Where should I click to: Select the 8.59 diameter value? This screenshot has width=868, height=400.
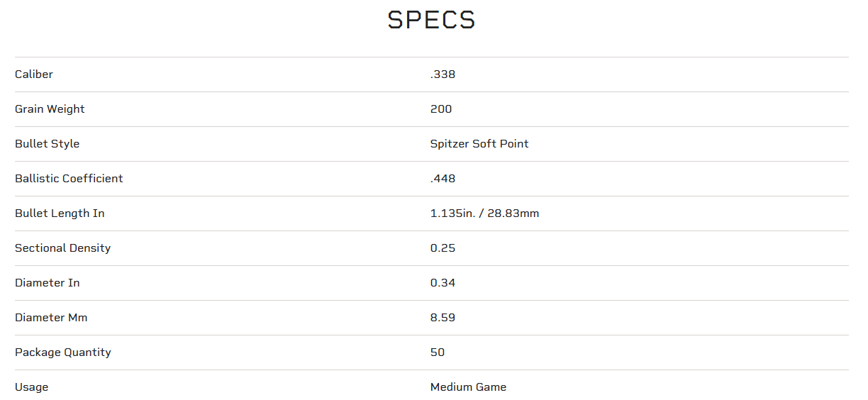pos(443,318)
